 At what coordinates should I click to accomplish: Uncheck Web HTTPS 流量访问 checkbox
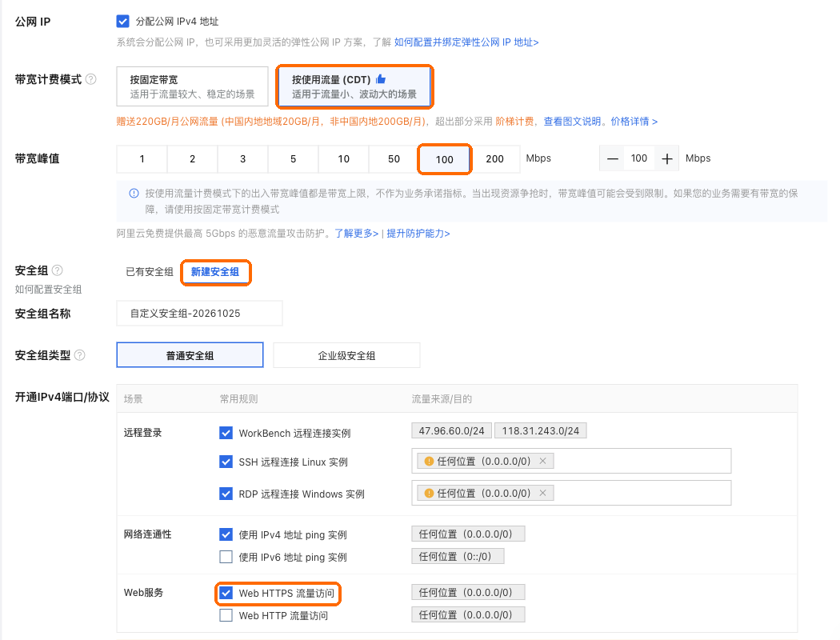point(226,593)
